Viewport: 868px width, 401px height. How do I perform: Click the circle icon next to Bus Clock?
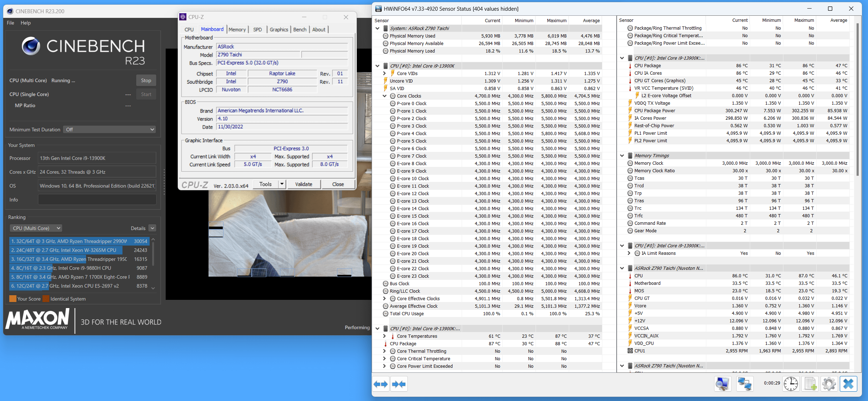[x=386, y=284]
